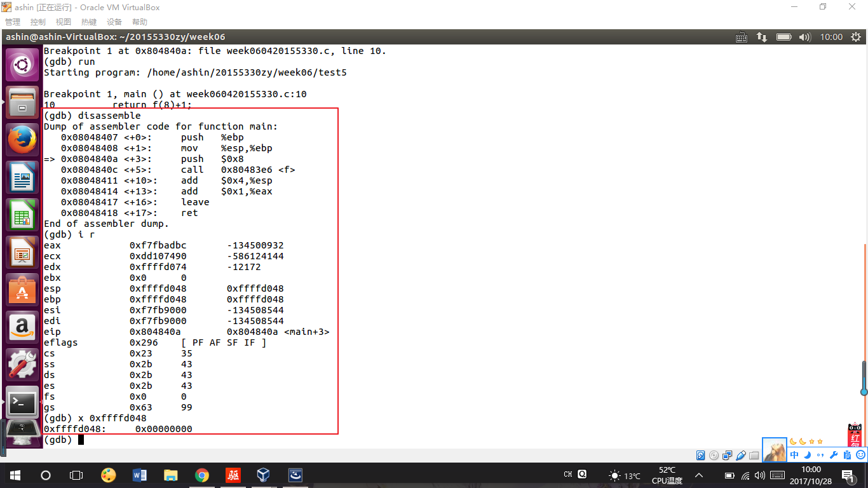Image resolution: width=868 pixels, height=488 pixels.
Task: Open LibreOffice Writer in the launcher
Action: pos(22,177)
